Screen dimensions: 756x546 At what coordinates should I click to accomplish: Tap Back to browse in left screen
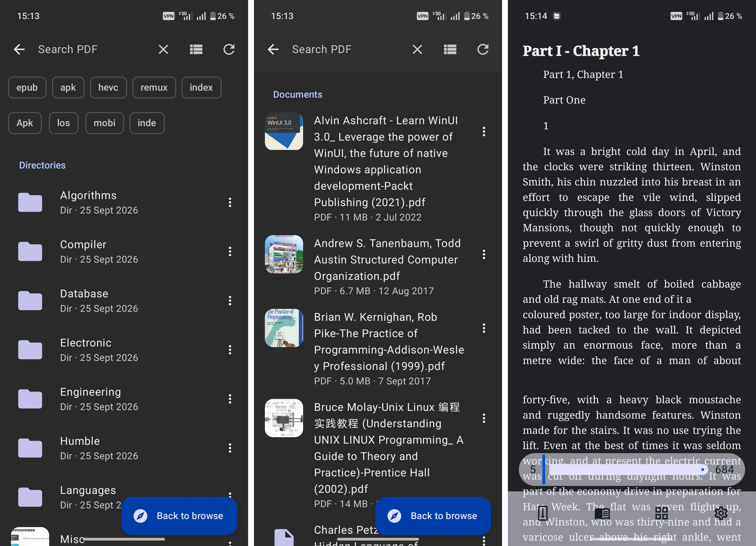179,516
